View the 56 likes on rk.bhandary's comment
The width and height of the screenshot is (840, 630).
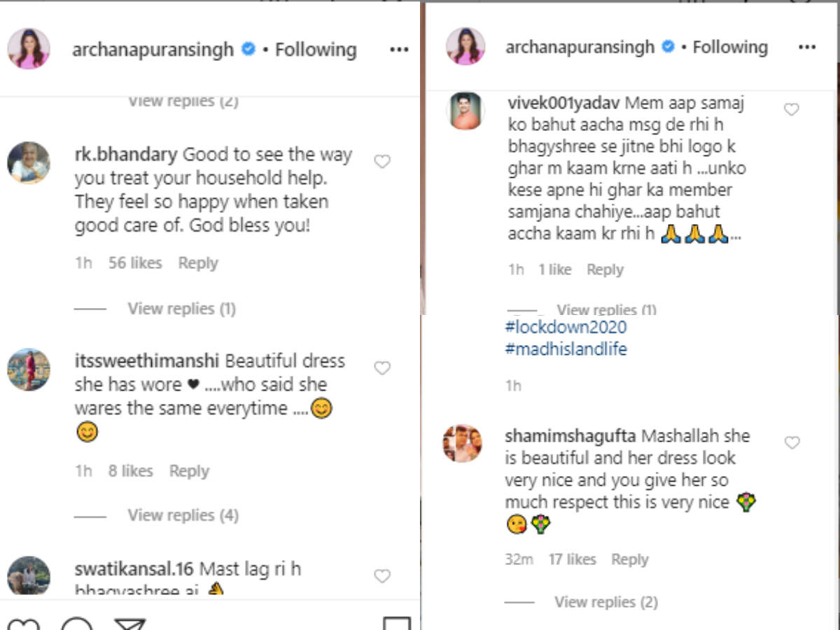tap(135, 263)
